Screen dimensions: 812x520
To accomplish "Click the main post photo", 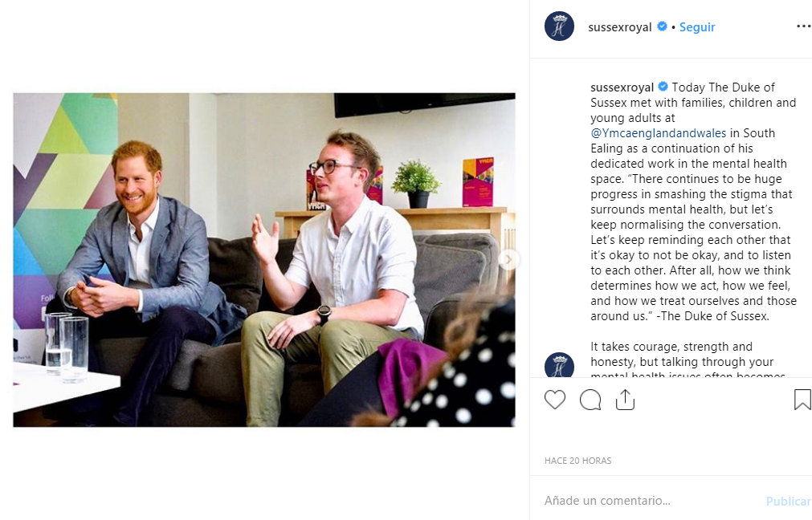I will [264, 259].
